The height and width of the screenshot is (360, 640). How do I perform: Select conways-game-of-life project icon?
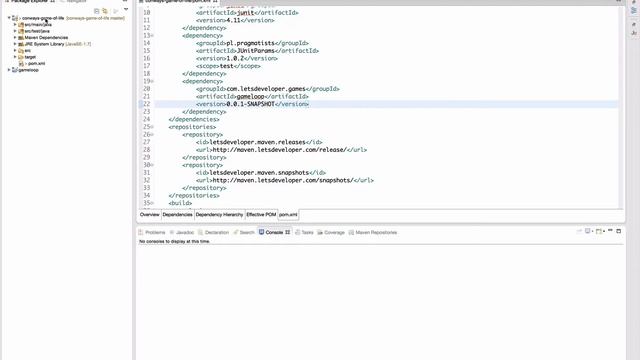click(x=15, y=18)
